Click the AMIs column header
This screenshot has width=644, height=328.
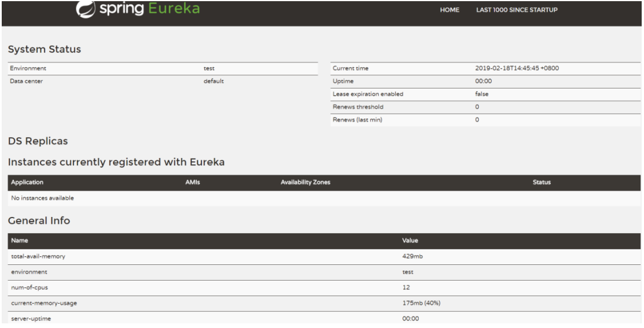[193, 182]
